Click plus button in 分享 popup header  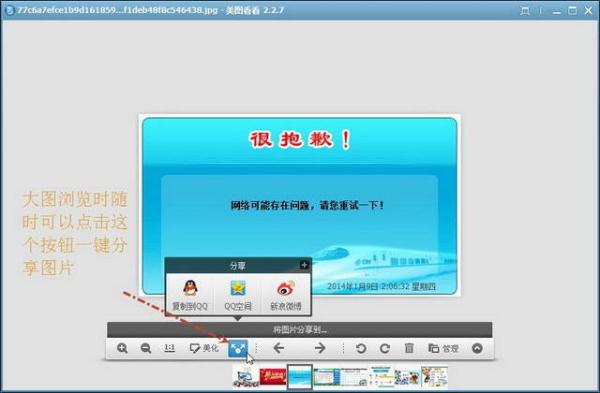[304, 265]
